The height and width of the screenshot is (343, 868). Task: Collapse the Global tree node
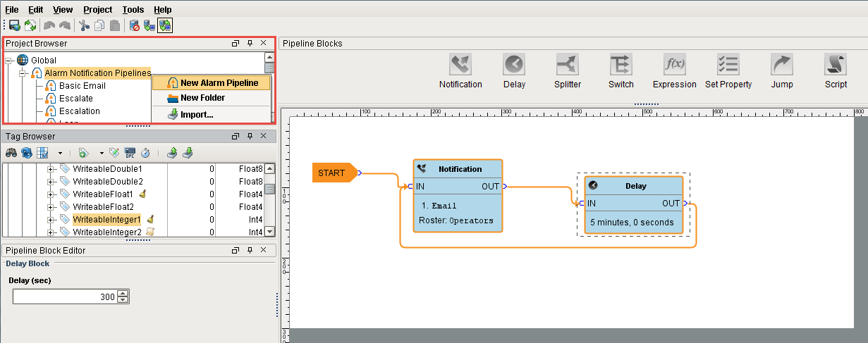point(9,61)
